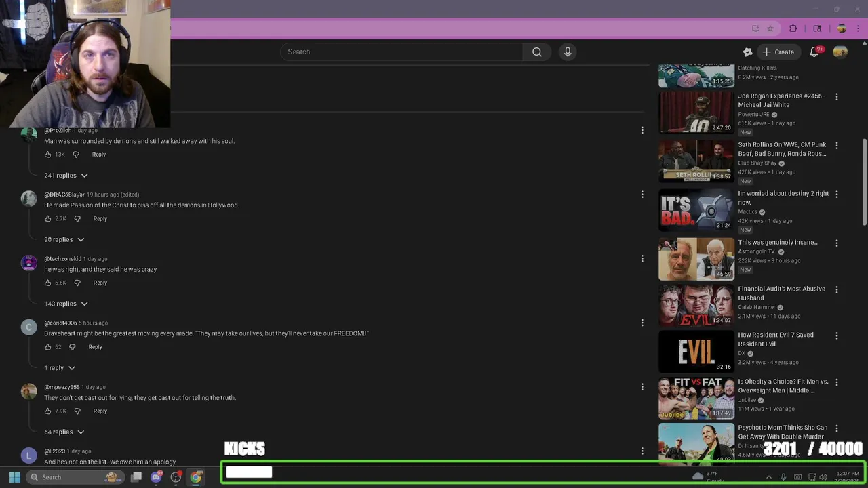Open options menu for @techzonekid comment
The image size is (868, 488).
(642, 258)
